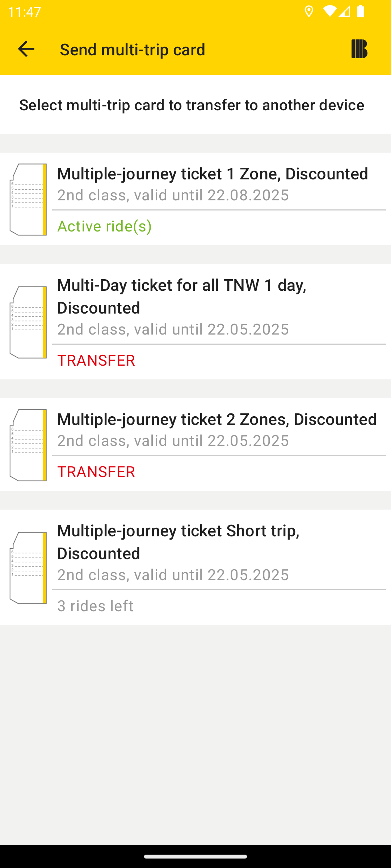Viewport: 391px width, 868px height.
Task: Select Multiple-journey ticket Short trip, Discounted
Action: (x=195, y=567)
